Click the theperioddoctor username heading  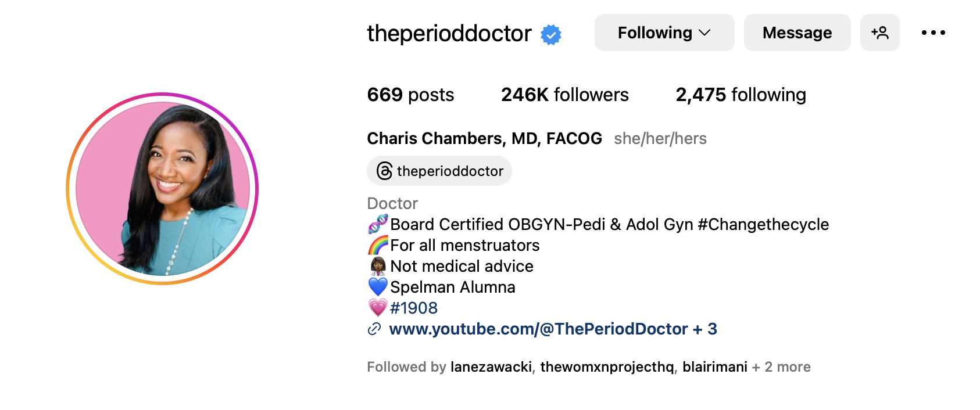tap(449, 34)
